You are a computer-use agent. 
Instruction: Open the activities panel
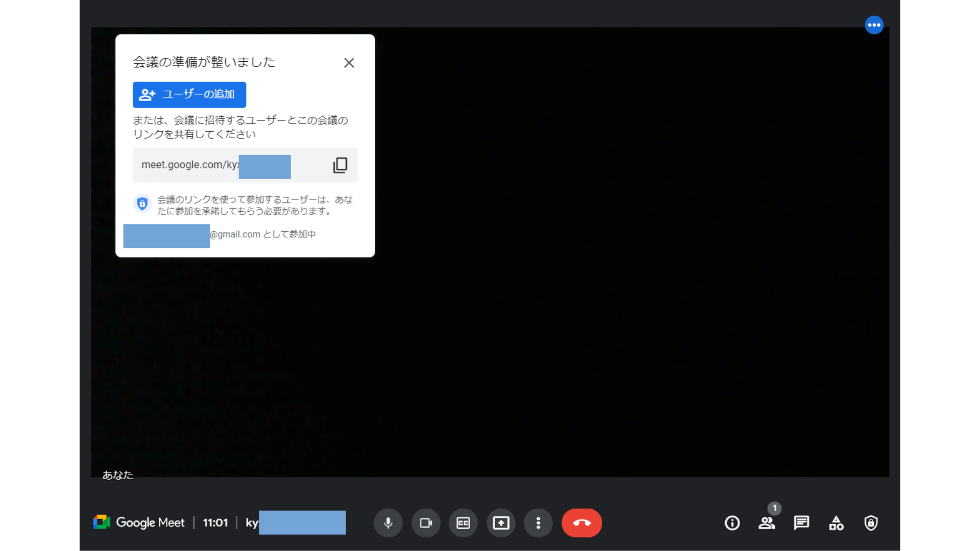836,523
